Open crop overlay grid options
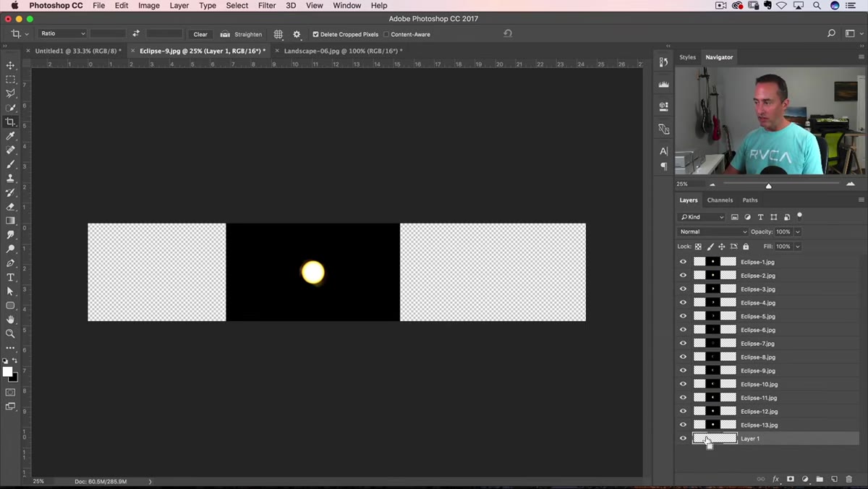Viewport: 868px width, 489px height. coord(278,34)
